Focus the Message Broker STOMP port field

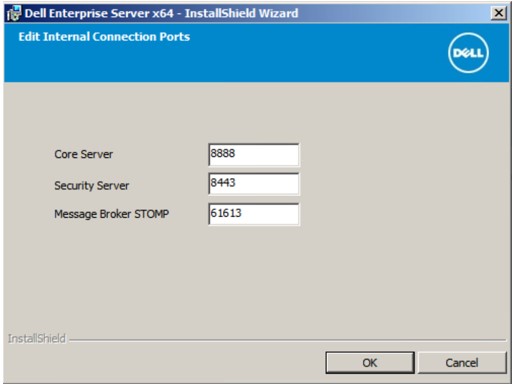point(254,214)
